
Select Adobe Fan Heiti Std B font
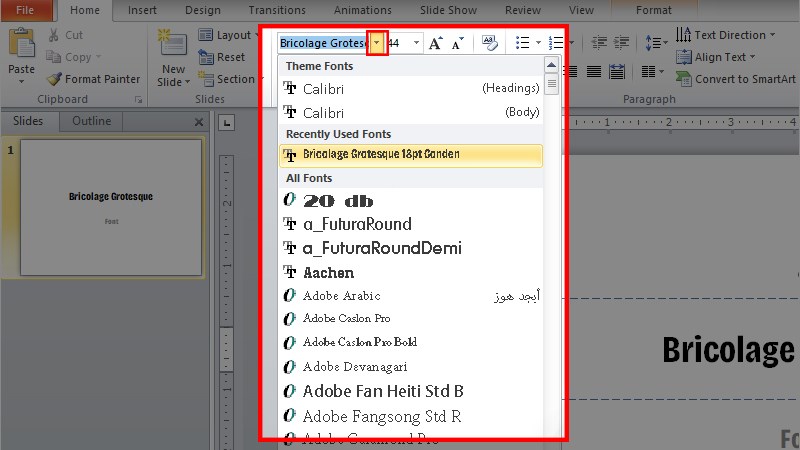(x=411, y=391)
